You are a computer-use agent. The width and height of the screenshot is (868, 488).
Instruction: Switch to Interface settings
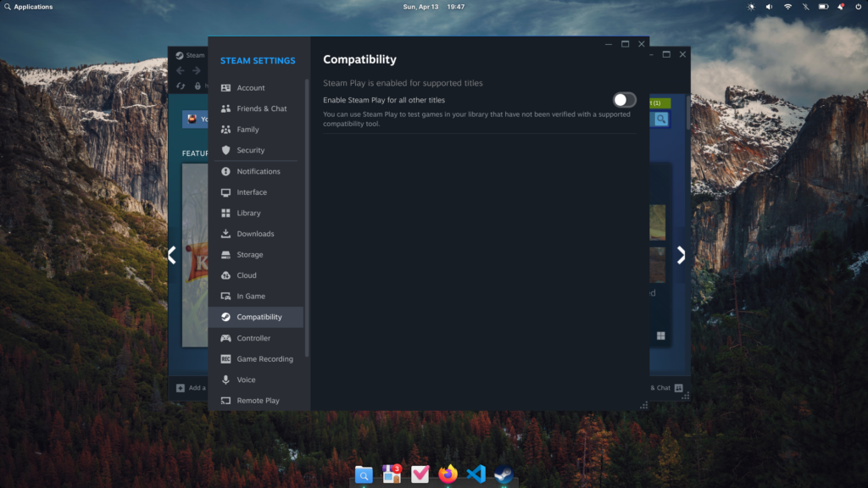point(256,192)
